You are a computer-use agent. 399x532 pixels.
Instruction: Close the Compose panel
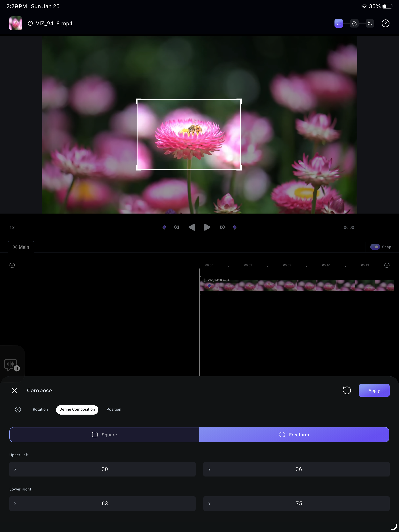click(14, 390)
